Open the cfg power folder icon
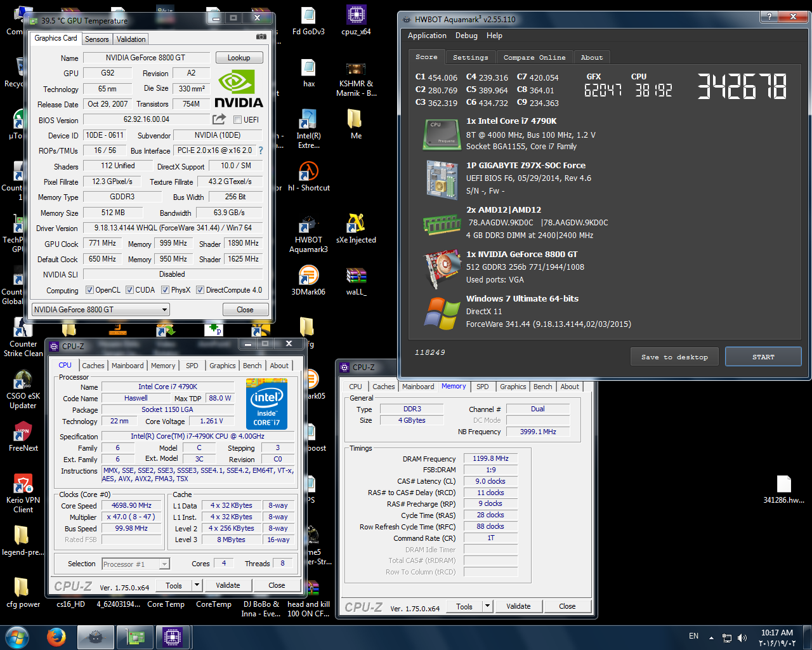The height and width of the screenshot is (650, 812). pyautogui.click(x=23, y=593)
